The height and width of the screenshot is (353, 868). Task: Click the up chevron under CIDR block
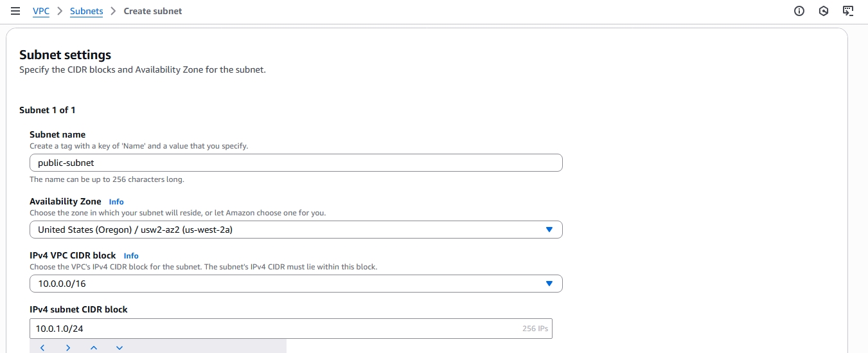pos(94,348)
